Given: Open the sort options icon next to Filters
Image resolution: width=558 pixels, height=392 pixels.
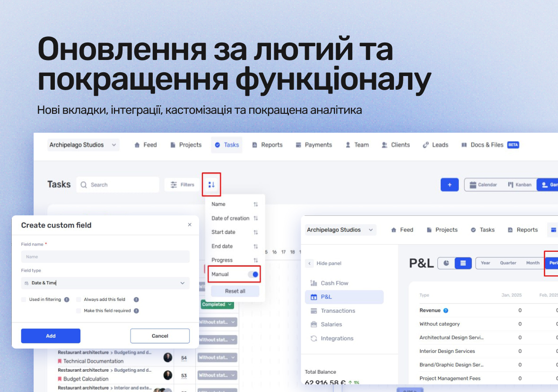Looking at the screenshot, I should click(211, 185).
